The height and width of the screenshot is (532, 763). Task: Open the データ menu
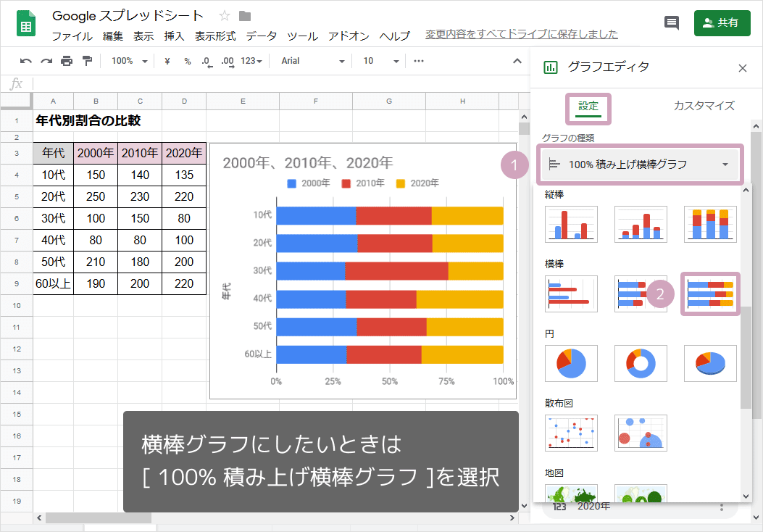[x=261, y=36]
